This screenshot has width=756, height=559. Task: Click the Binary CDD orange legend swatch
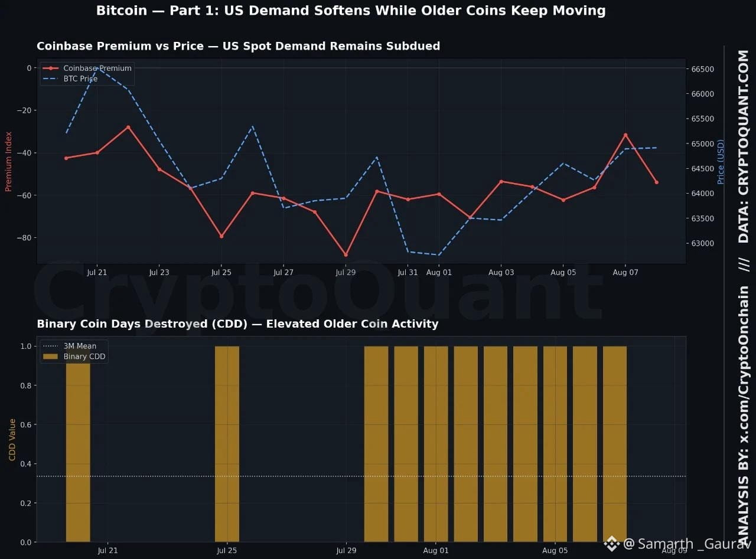click(51, 357)
